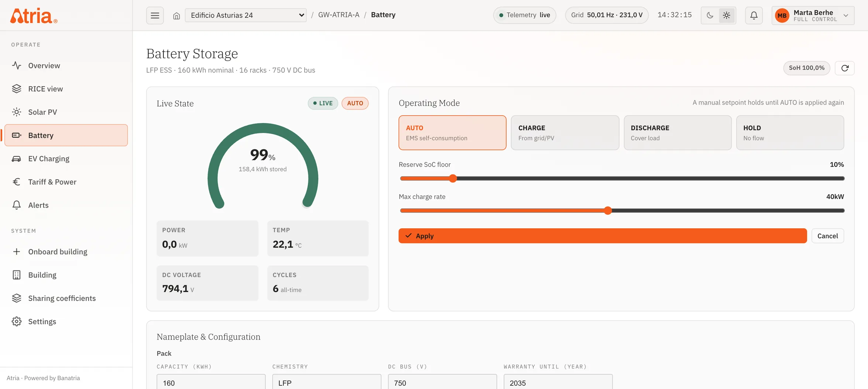Click the 99% state of charge gauge
The image size is (868, 389).
[263, 166]
